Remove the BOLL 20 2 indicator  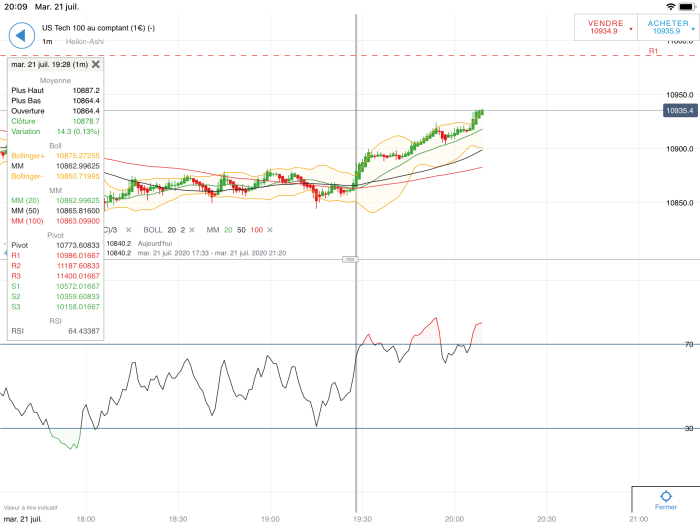click(192, 230)
